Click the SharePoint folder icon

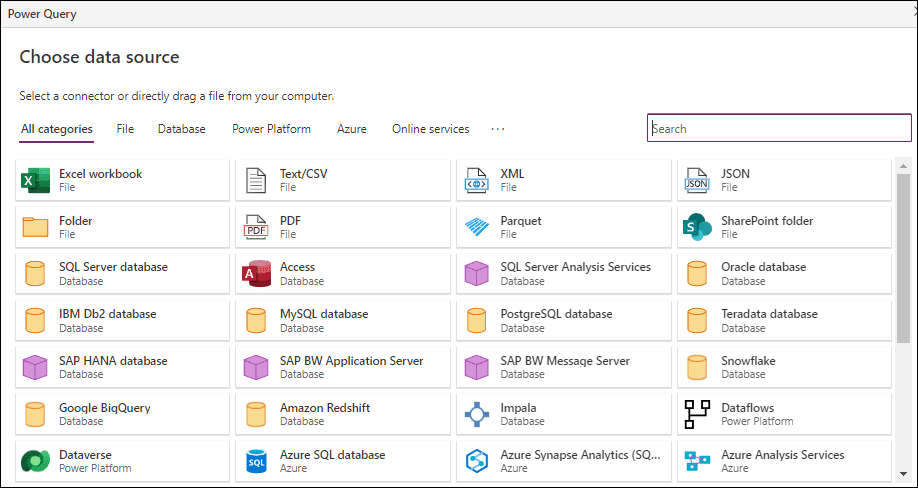tap(697, 227)
